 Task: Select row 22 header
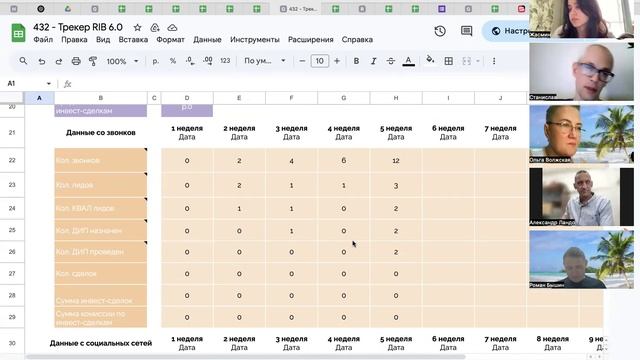click(x=12, y=160)
